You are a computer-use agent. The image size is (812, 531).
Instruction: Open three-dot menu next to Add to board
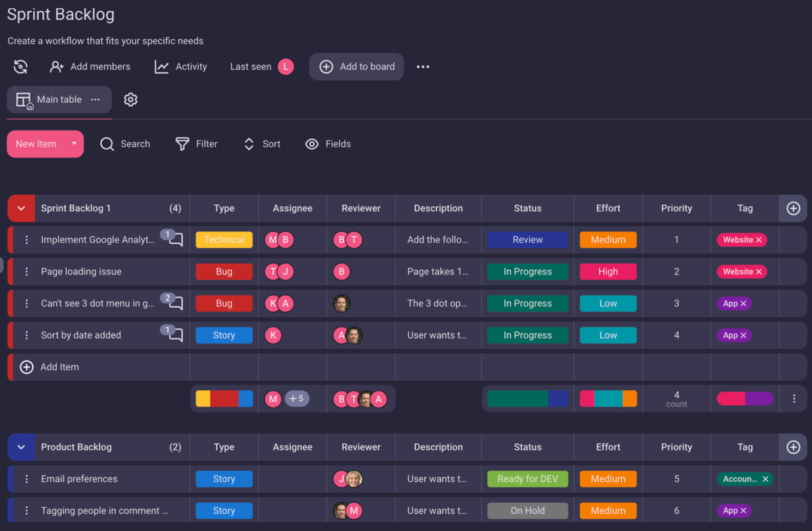pyautogui.click(x=423, y=67)
